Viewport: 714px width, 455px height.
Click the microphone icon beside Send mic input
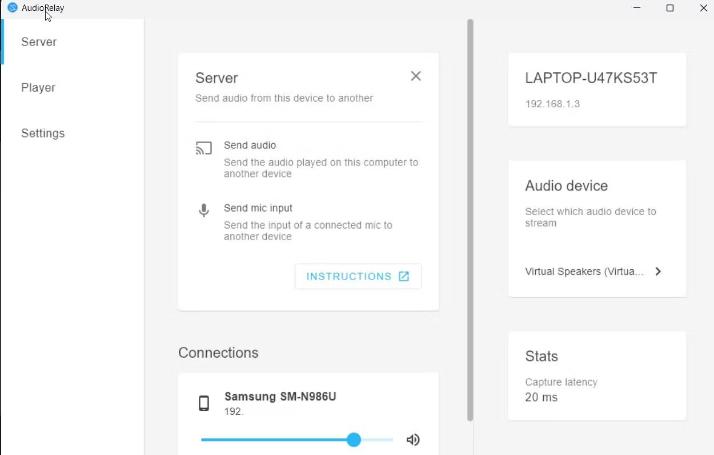click(x=204, y=210)
